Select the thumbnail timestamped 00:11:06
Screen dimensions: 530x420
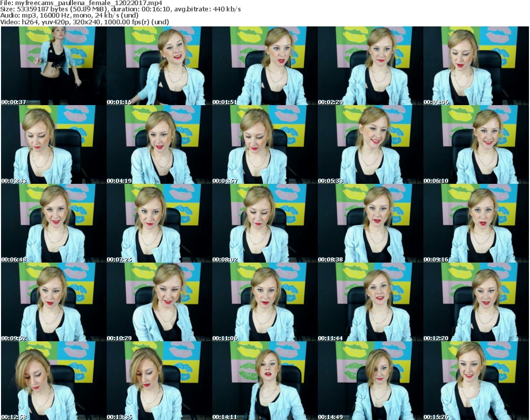pyautogui.click(x=264, y=302)
